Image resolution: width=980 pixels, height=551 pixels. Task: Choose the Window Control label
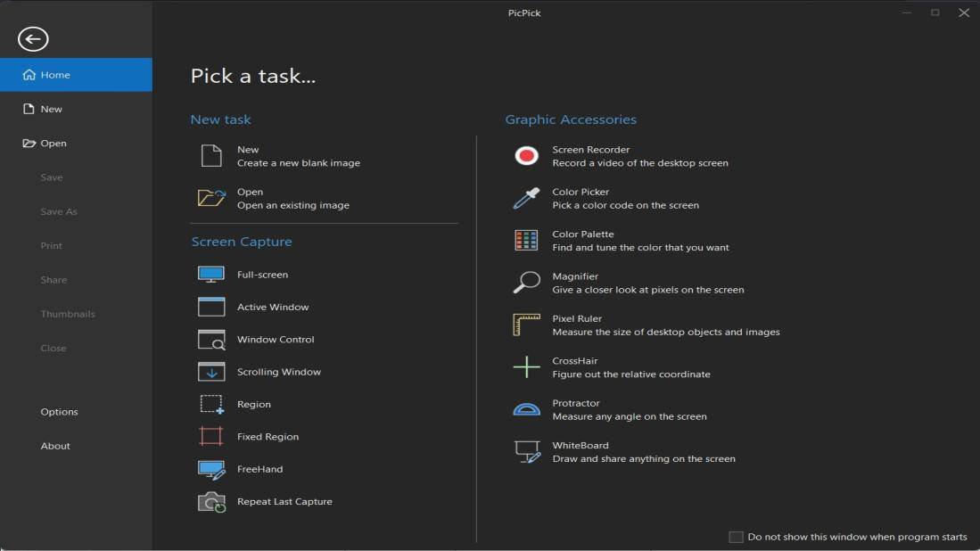coord(276,339)
